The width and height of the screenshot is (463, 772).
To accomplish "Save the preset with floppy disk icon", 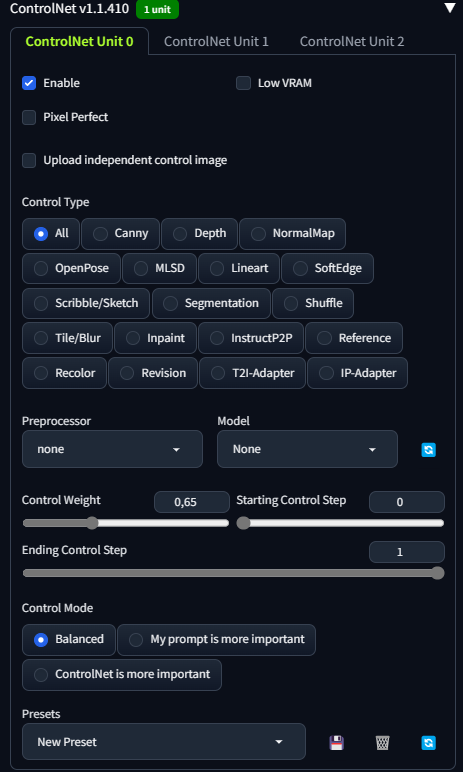I will [336, 742].
